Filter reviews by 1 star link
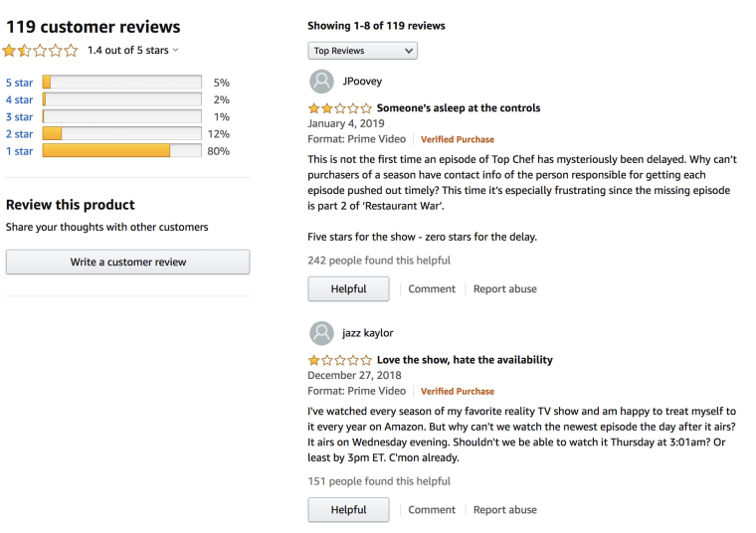The image size is (756, 533). [x=19, y=151]
